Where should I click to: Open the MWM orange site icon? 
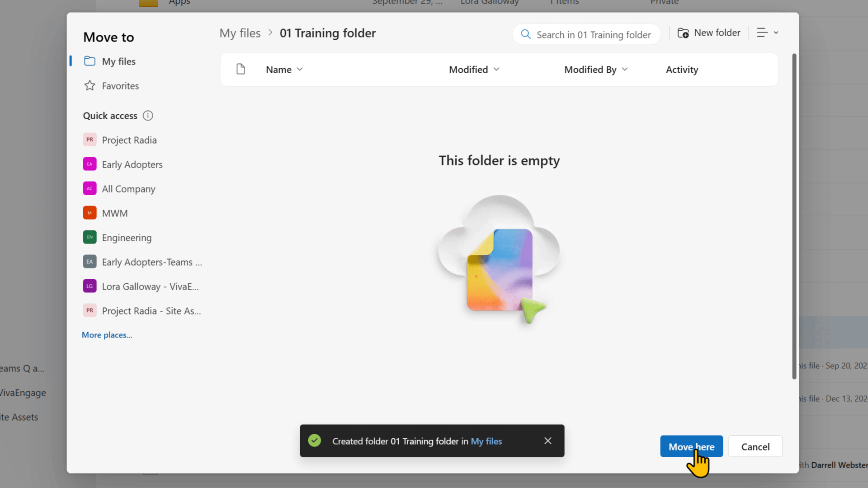point(90,213)
